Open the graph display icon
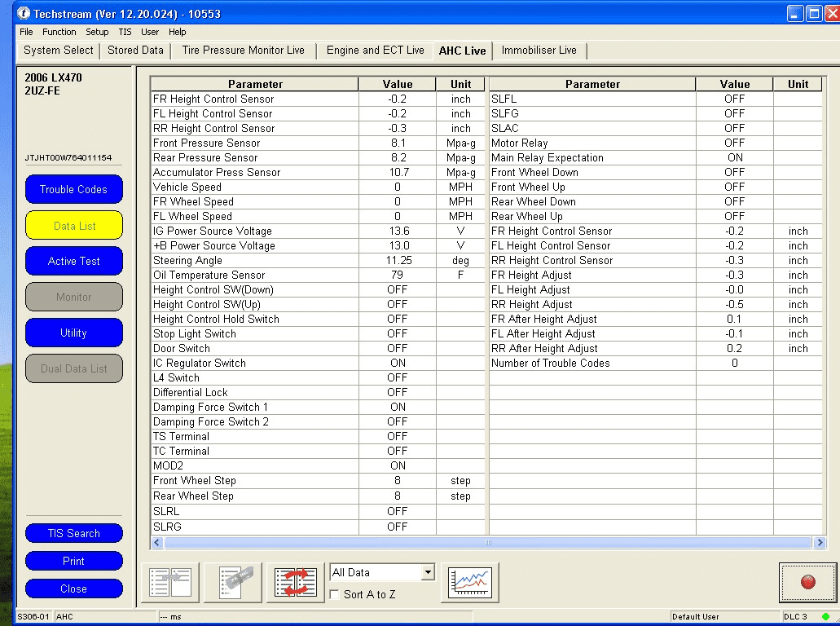This screenshot has width=840, height=626. click(470, 583)
